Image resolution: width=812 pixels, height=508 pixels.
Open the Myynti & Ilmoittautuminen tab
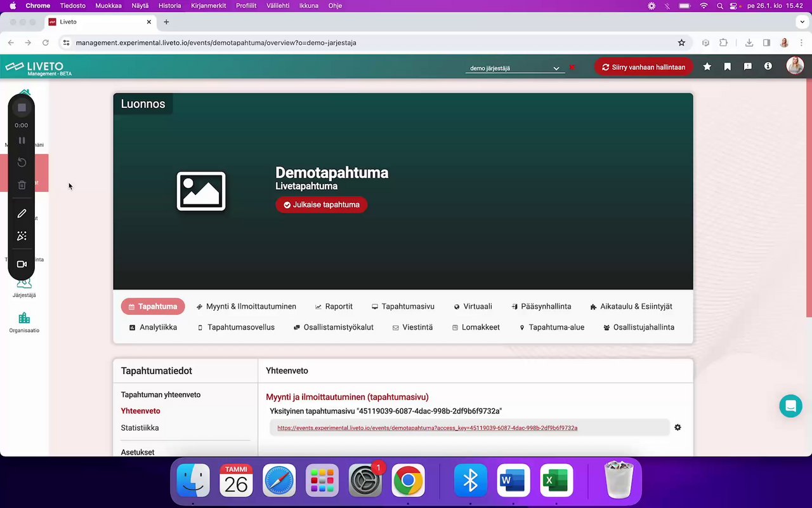[x=246, y=306]
